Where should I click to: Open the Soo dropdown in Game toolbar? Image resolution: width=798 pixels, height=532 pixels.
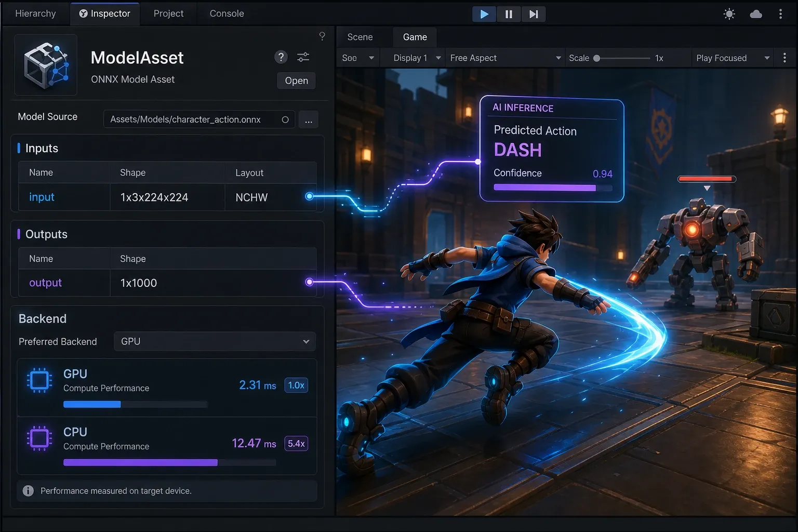(358, 58)
